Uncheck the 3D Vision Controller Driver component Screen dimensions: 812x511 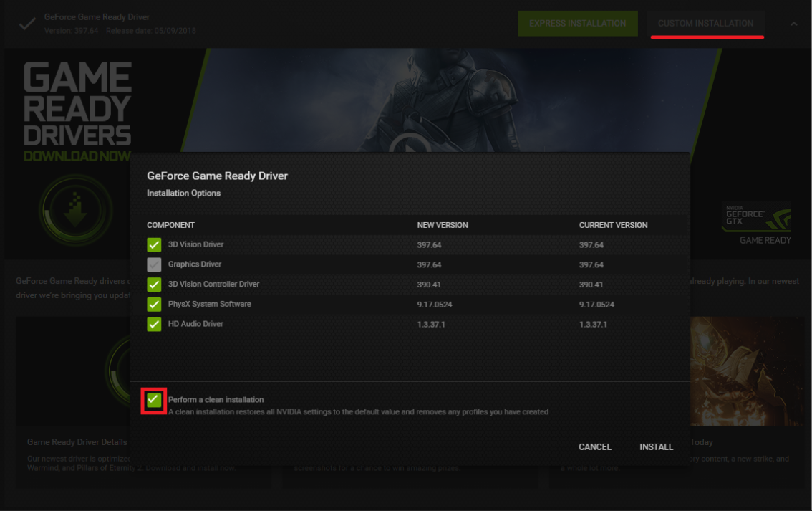pos(154,285)
